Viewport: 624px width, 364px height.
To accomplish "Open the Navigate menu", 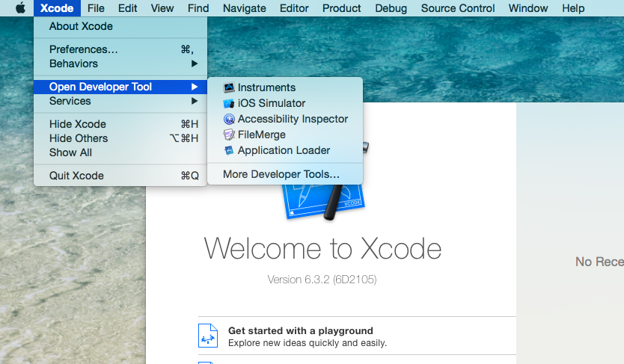I will tap(245, 8).
